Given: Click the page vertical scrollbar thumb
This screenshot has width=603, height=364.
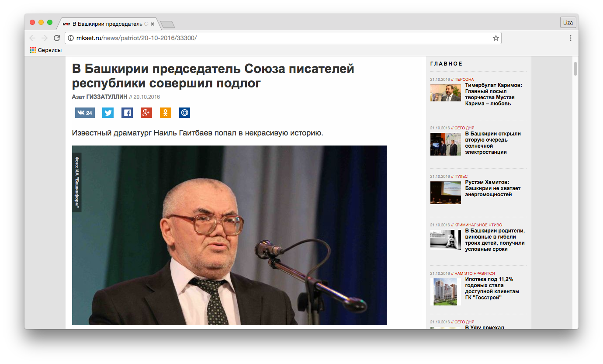Looking at the screenshot, I should tap(575, 69).
